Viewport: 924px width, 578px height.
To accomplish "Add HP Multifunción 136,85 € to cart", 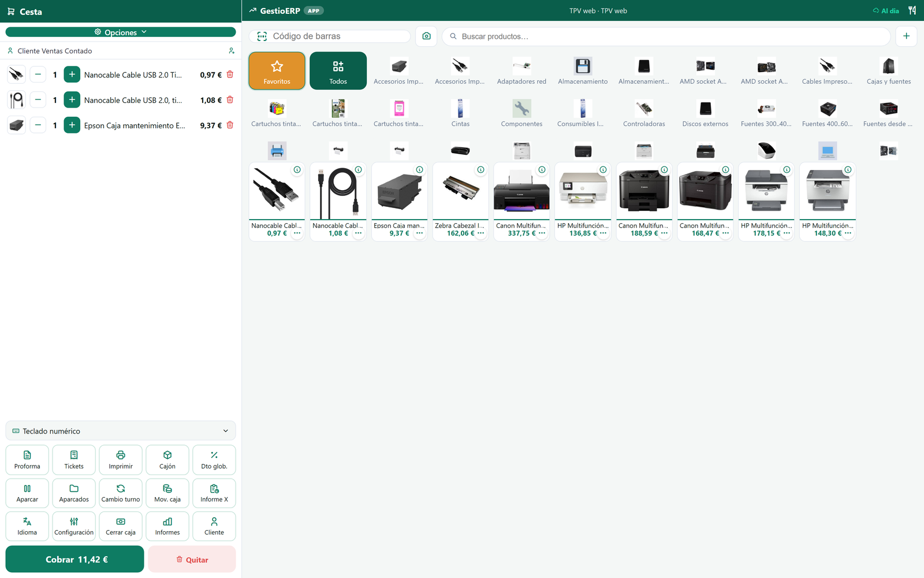I will [x=583, y=191].
